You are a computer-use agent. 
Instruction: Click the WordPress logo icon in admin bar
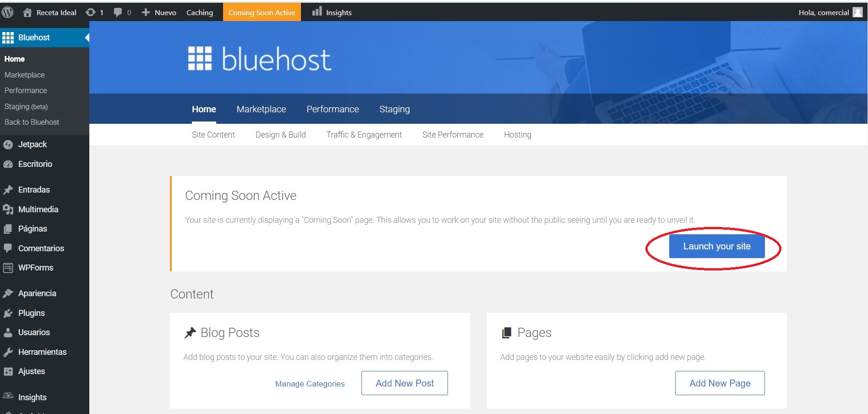tap(8, 12)
